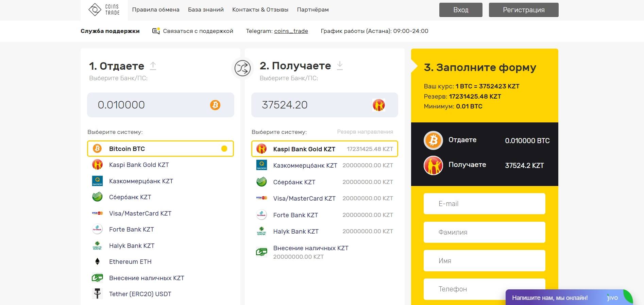Select Kaspi Bank Gold KZT to receive

click(x=325, y=149)
